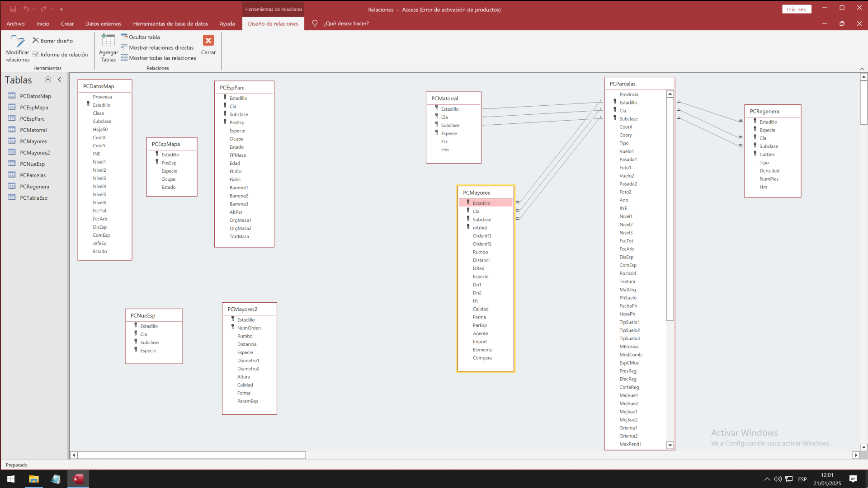Click the save icon in the title bar

pos(13,9)
